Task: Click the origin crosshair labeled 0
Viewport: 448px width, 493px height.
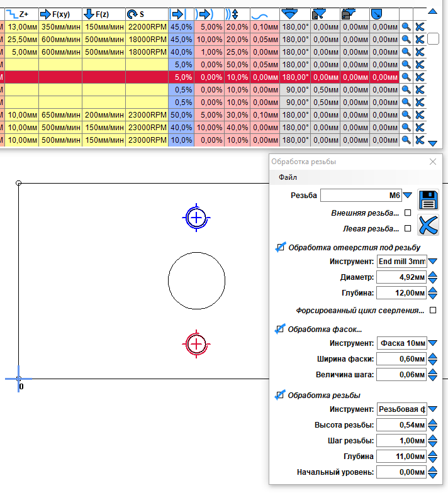Action: coord(19,379)
